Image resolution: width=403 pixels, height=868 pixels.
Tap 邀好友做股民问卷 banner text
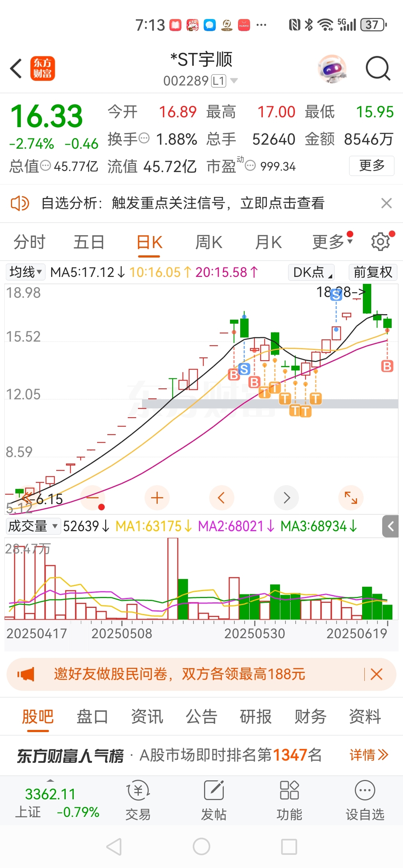pos(179,674)
